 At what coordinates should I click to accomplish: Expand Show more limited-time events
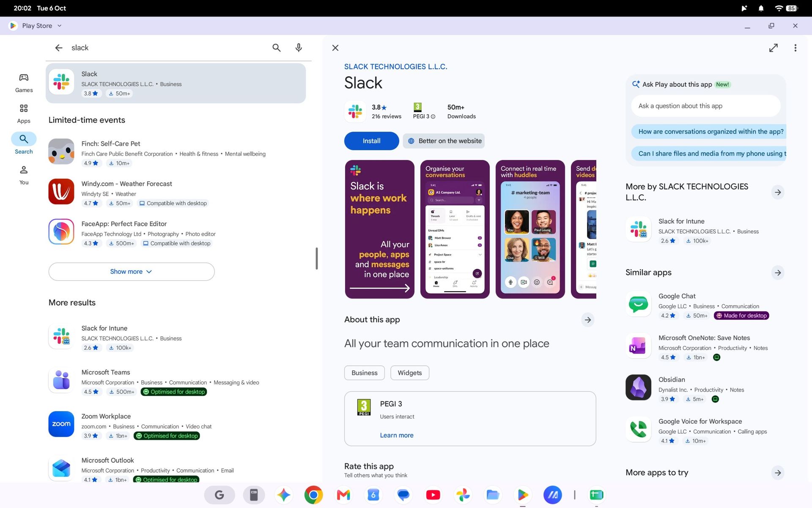pos(132,271)
